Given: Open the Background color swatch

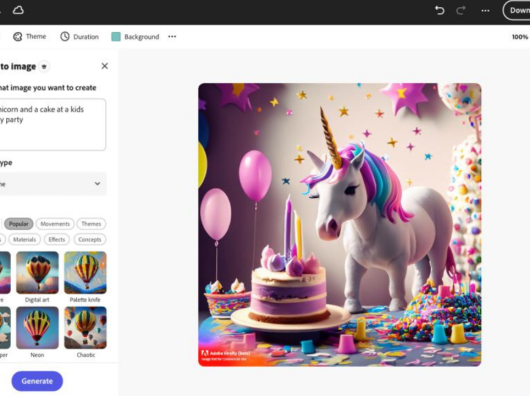Looking at the screenshot, I should (x=116, y=36).
